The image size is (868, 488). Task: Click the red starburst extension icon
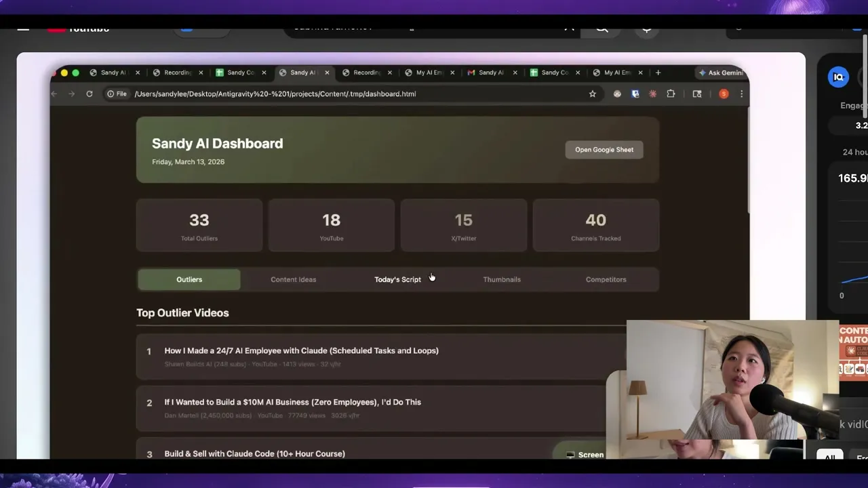tap(652, 94)
